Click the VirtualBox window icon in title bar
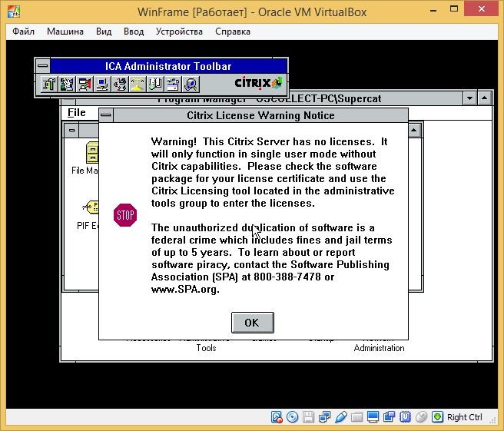This screenshot has width=504, height=431. point(14,12)
